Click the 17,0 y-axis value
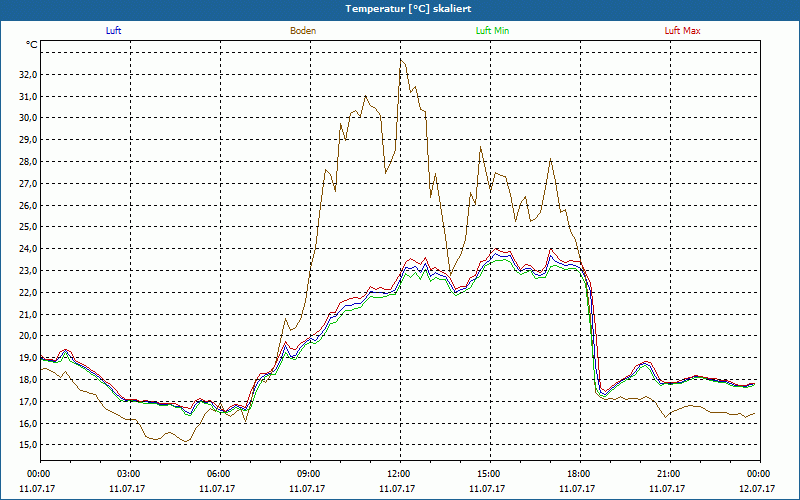This screenshot has height=500, width=800. coord(28,402)
